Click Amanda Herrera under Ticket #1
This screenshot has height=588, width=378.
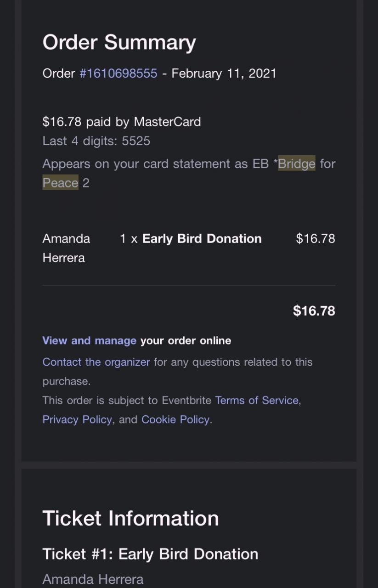point(93,579)
